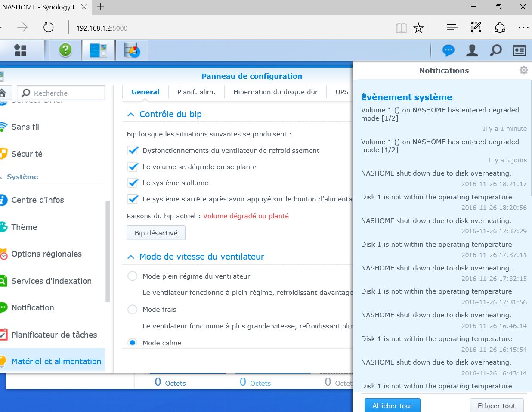
Task: Open a new browser tab
Action: tap(101, 7)
